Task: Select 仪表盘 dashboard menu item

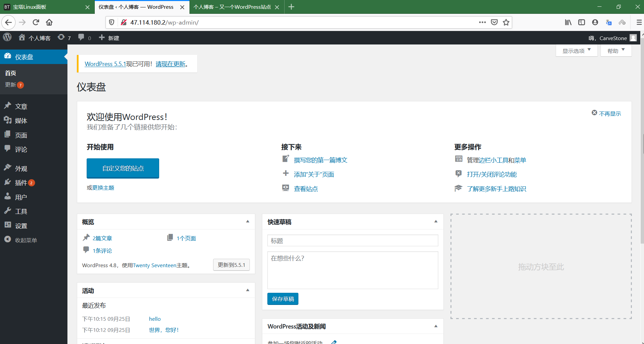Action: click(34, 57)
